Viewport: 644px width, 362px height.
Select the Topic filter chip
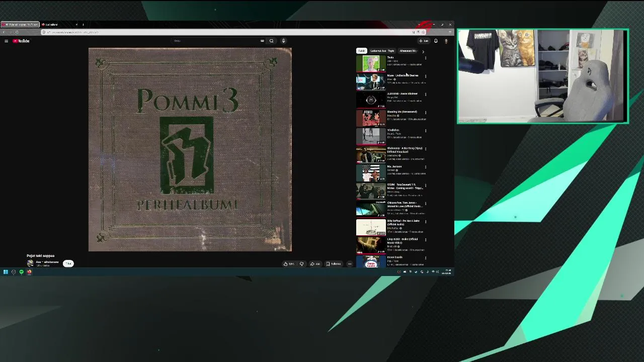391,51
